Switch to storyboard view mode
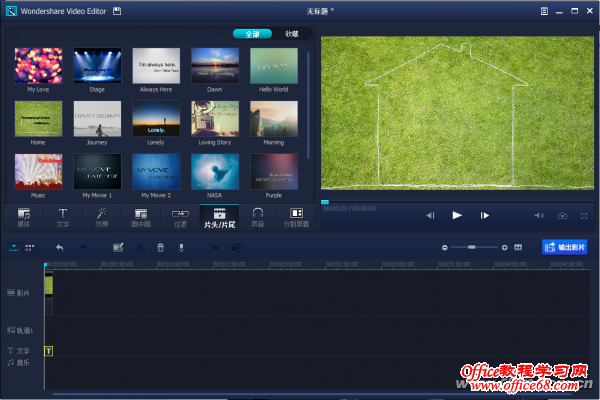The height and width of the screenshot is (400, 600). click(30, 248)
